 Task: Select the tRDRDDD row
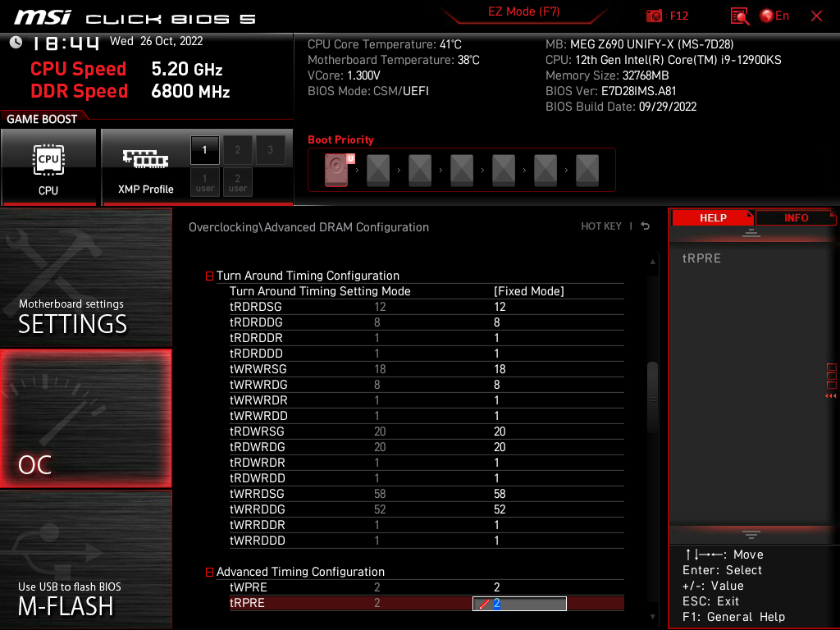(427, 354)
